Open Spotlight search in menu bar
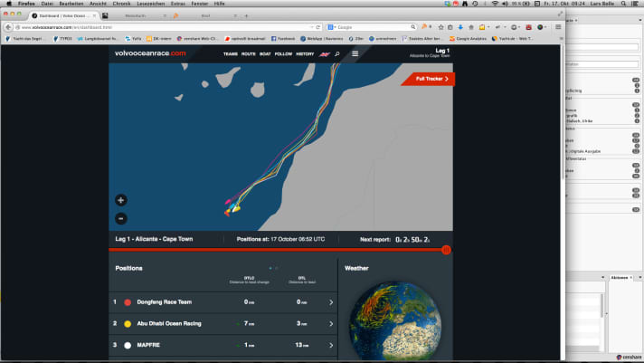Image resolution: width=644 pixels, height=363 pixels. (623, 4)
